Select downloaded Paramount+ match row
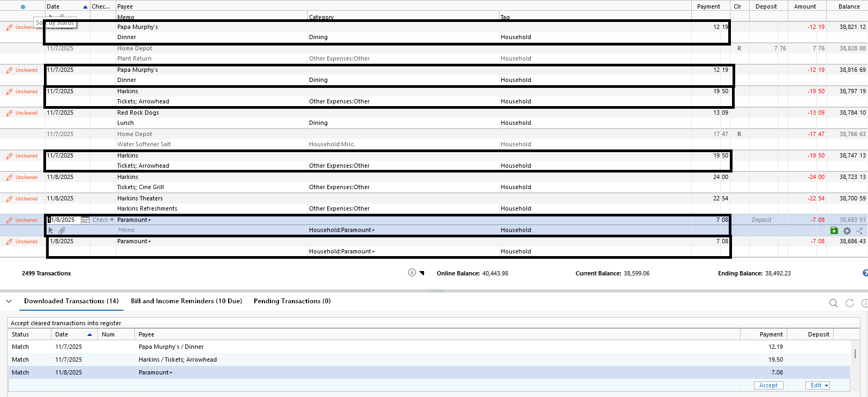 [x=429, y=372]
